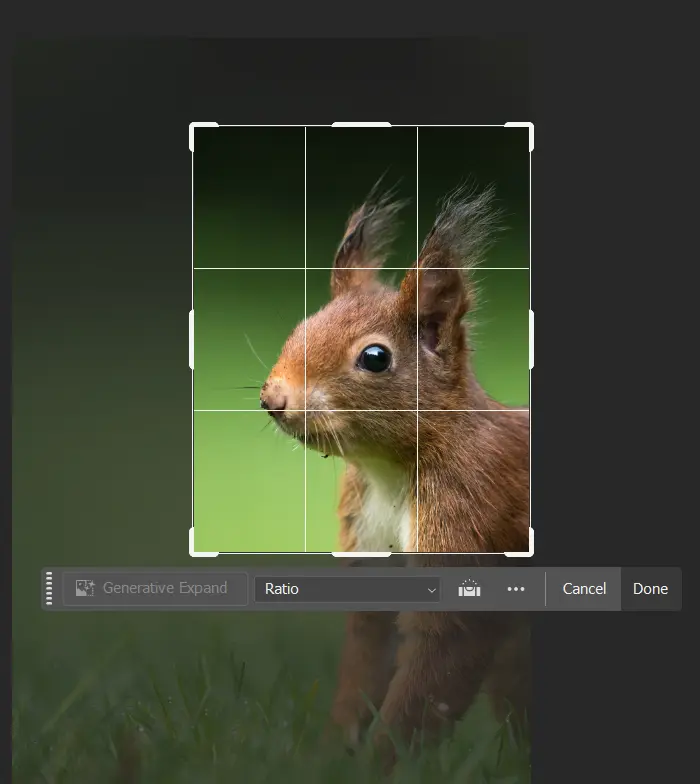Click the top-right crop corner handle
700x784 pixels.
click(530, 126)
